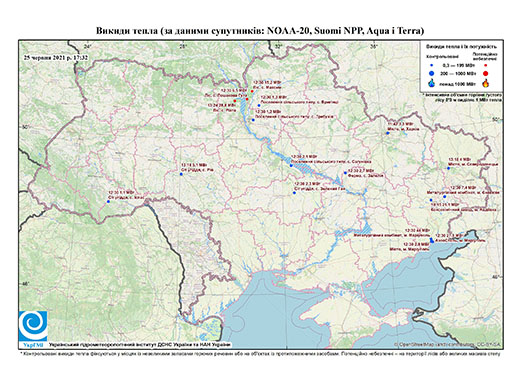Screen dimensions: 520x368
Task: Click the westernmost blue marker near the Carpathians
Action: pos(108,201)
